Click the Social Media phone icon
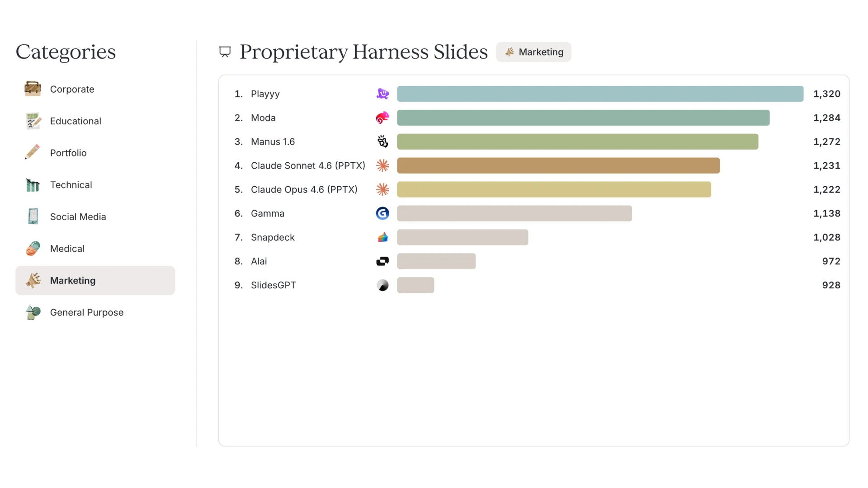The height and width of the screenshot is (488, 868). [x=33, y=216]
